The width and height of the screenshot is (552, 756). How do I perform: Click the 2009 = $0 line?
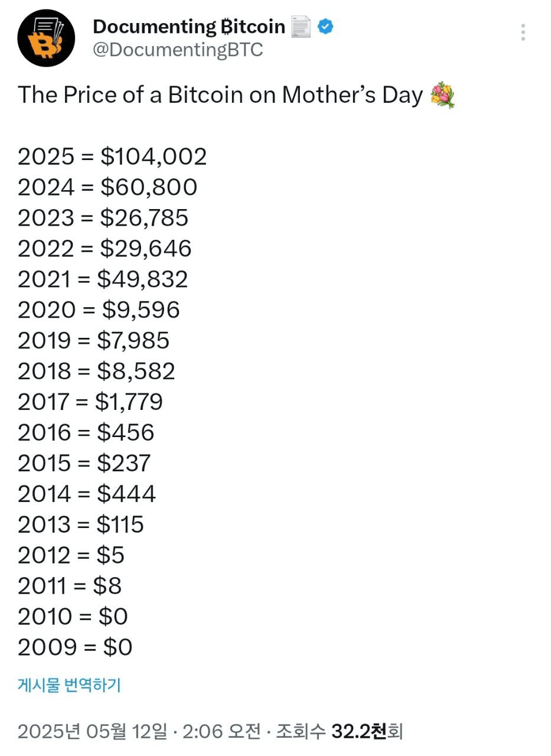(75, 647)
